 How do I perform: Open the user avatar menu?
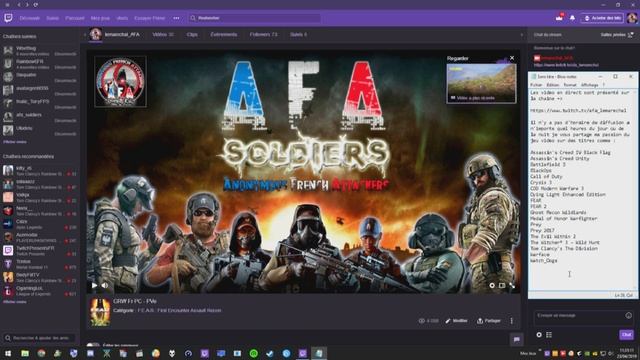click(x=632, y=18)
